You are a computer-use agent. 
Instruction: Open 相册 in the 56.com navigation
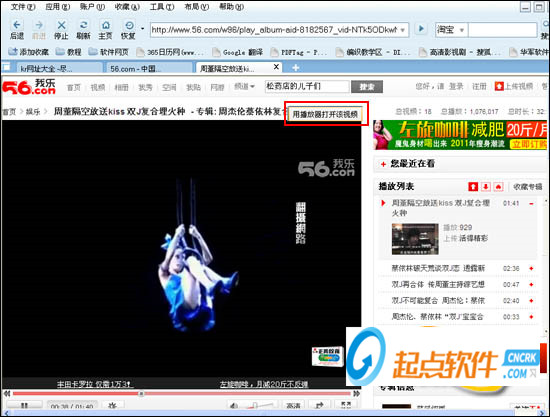coord(121,87)
